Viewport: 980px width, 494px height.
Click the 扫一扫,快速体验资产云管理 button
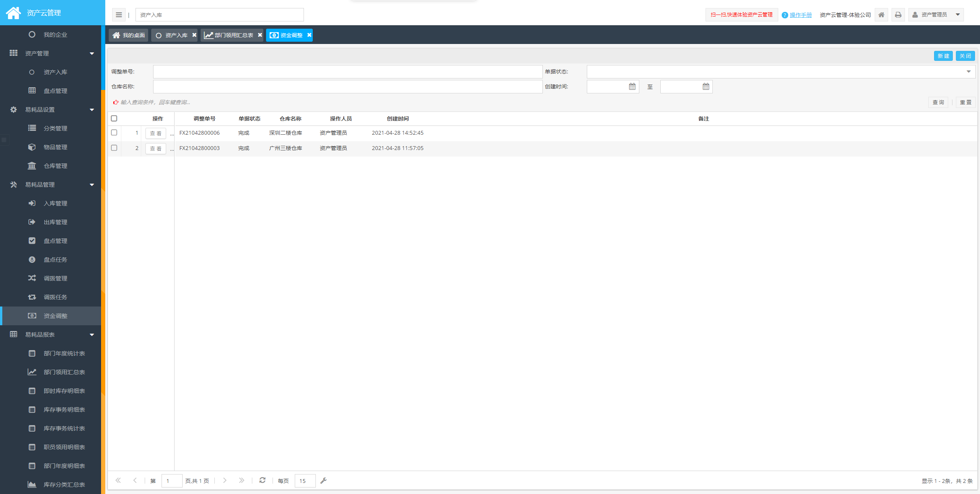(x=742, y=15)
